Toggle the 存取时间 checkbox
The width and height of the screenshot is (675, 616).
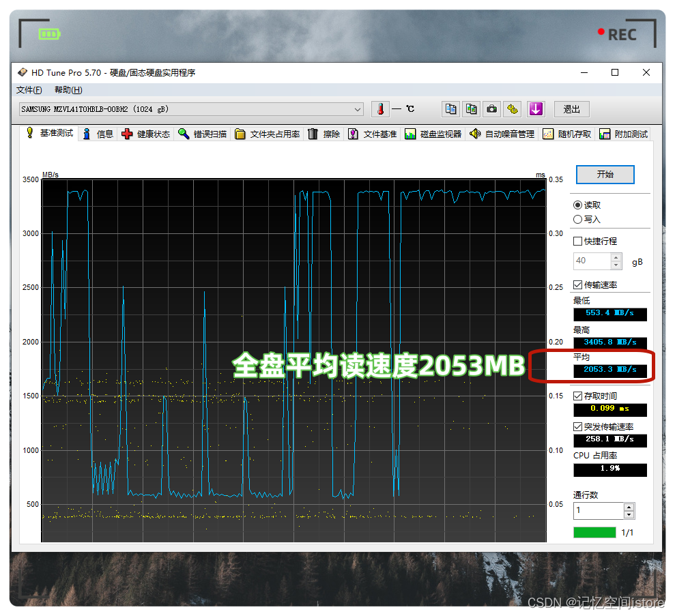[x=577, y=396]
